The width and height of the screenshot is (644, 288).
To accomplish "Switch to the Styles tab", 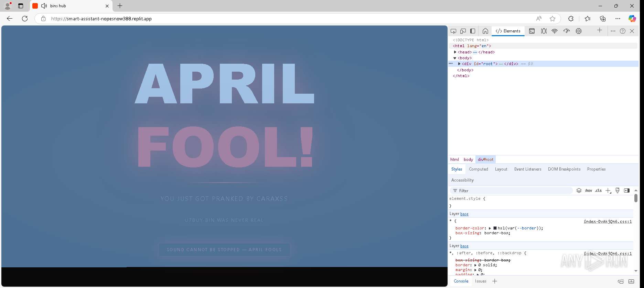I will (457, 169).
